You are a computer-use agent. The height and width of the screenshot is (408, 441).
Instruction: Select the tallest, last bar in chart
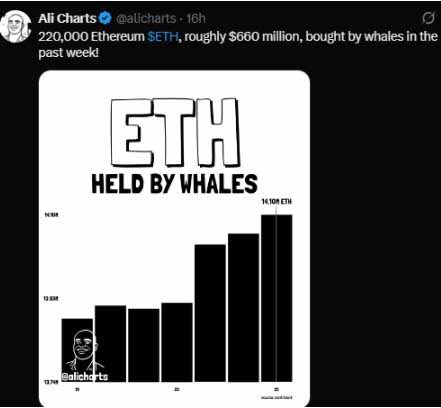click(277, 298)
